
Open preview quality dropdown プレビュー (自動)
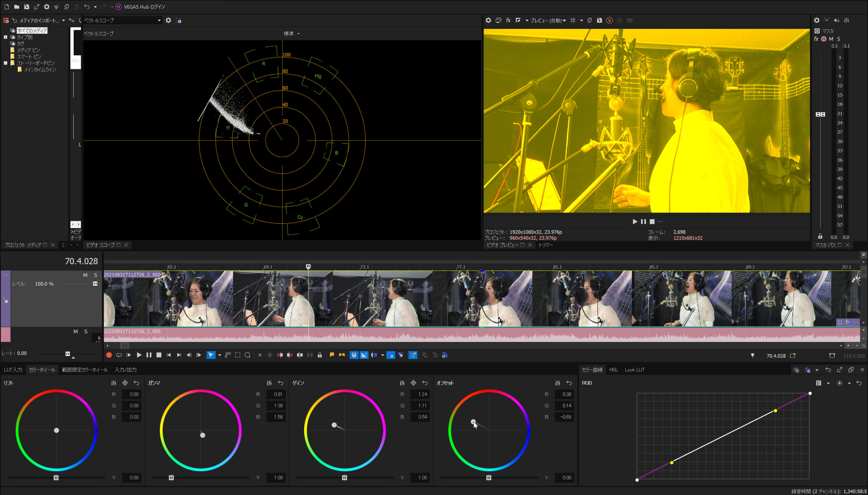click(x=548, y=20)
